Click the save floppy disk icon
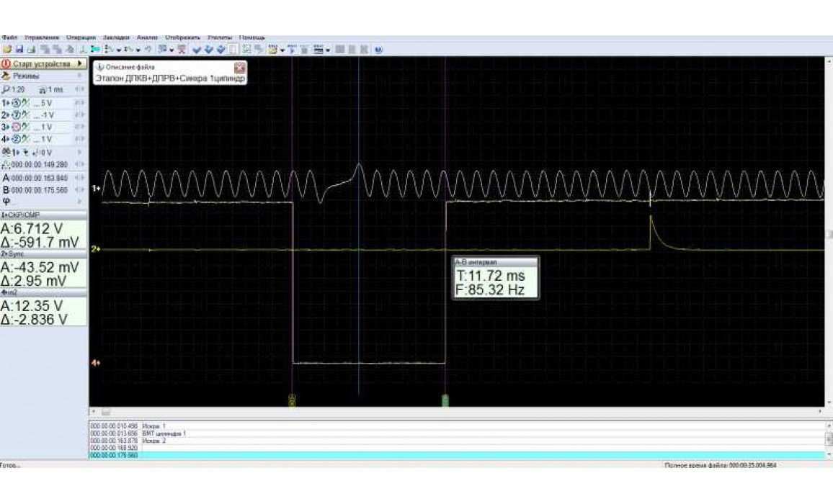 (x=19, y=50)
